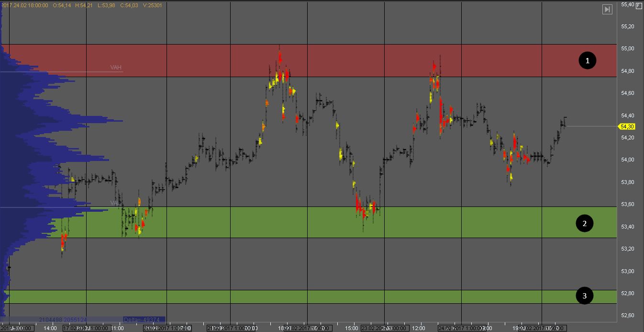This screenshot has height=332, width=644.
Task: Click the Delta=-49374 indicator box
Action: 144,320
